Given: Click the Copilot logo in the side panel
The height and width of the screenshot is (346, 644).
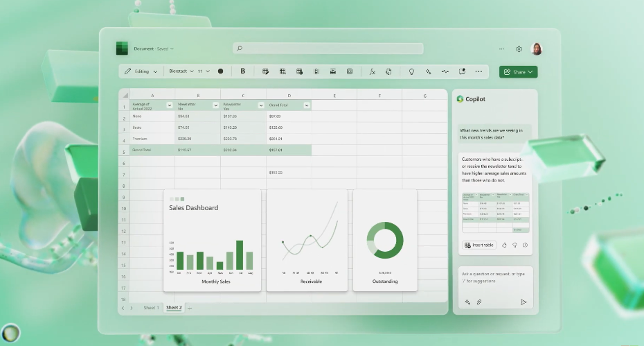Looking at the screenshot, I should pos(460,98).
